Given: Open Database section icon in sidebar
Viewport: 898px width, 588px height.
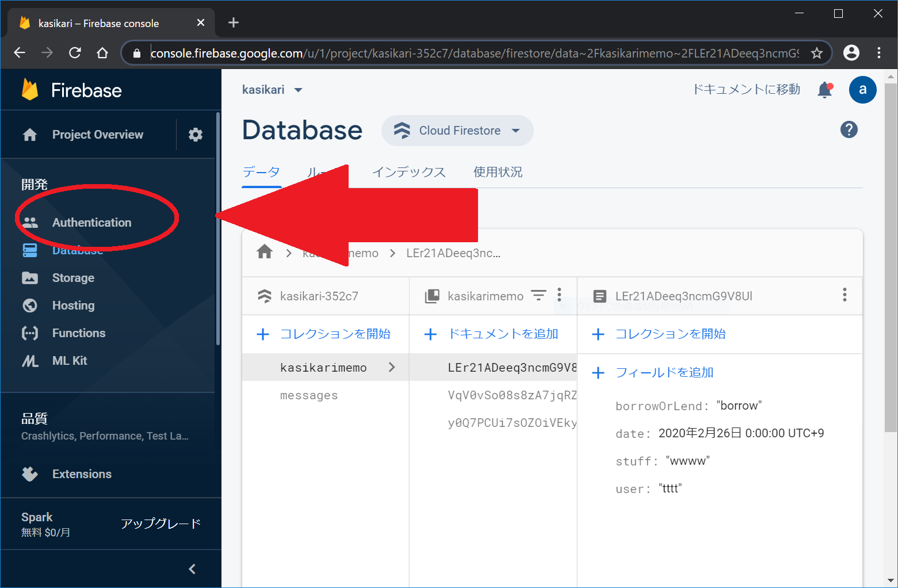Looking at the screenshot, I should [30, 250].
